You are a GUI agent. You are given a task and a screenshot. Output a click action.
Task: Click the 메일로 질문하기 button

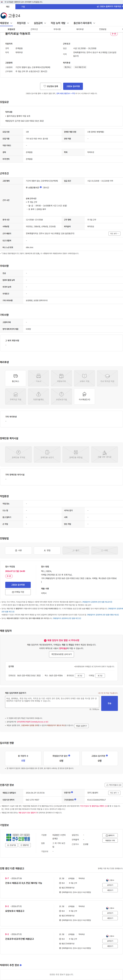[81, 726]
